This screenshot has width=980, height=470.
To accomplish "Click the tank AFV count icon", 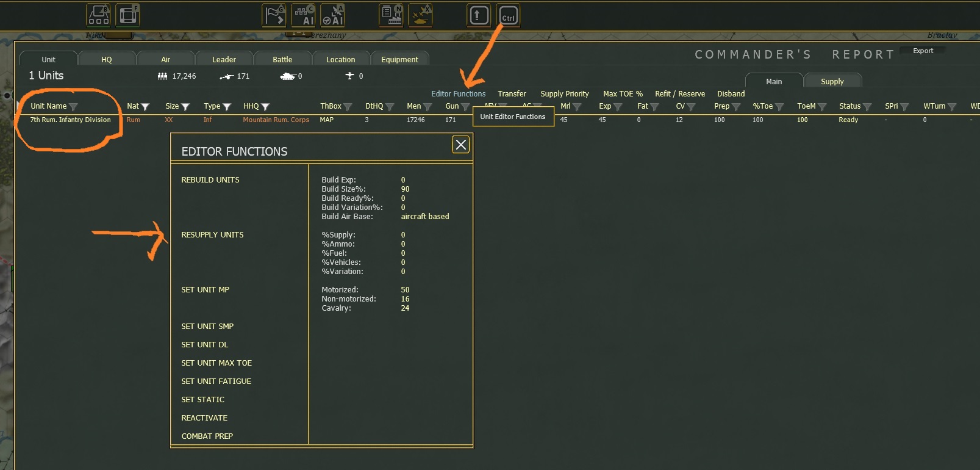I will [x=287, y=76].
